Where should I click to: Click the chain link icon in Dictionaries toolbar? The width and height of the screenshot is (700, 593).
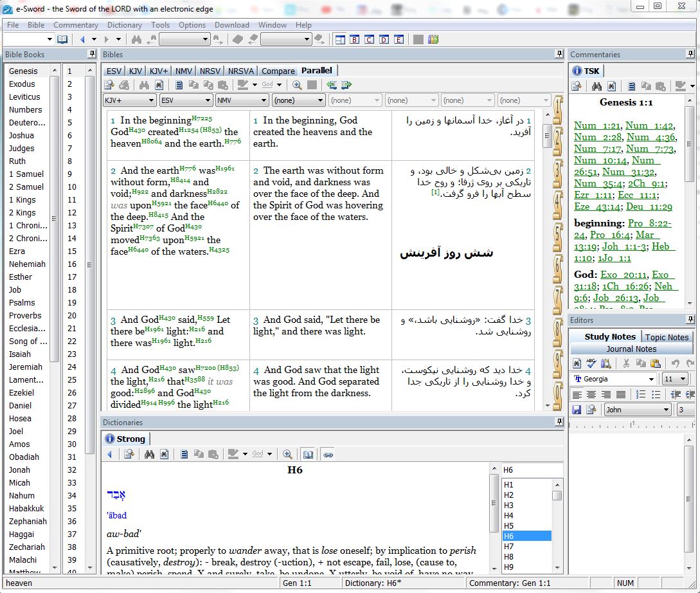[328, 455]
